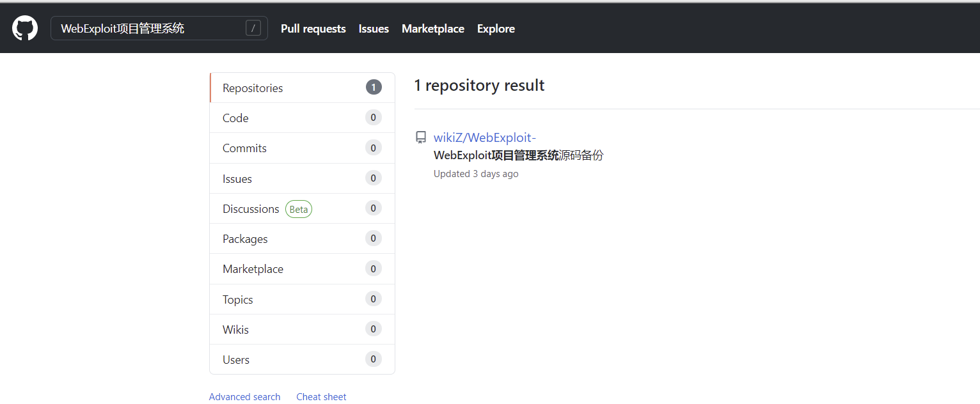Select the Wikis results filter
Viewport: 980px width, 404px height.
pyautogui.click(x=235, y=330)
